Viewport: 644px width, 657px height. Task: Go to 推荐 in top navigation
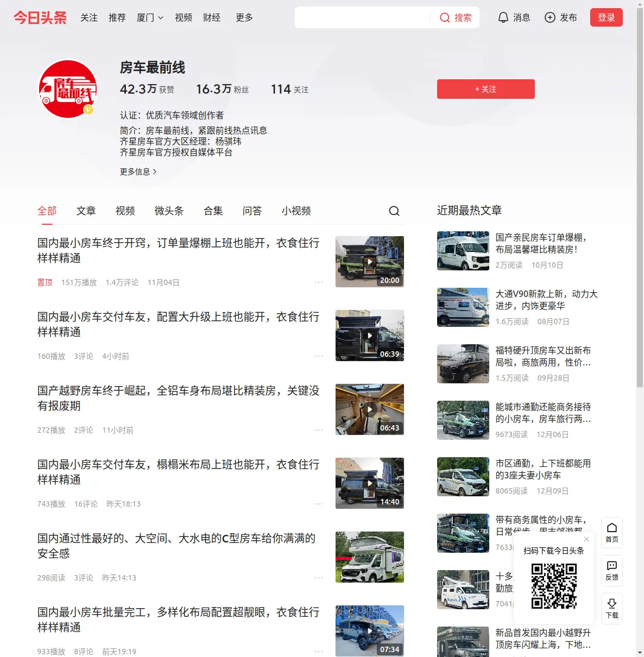[117, 18]
